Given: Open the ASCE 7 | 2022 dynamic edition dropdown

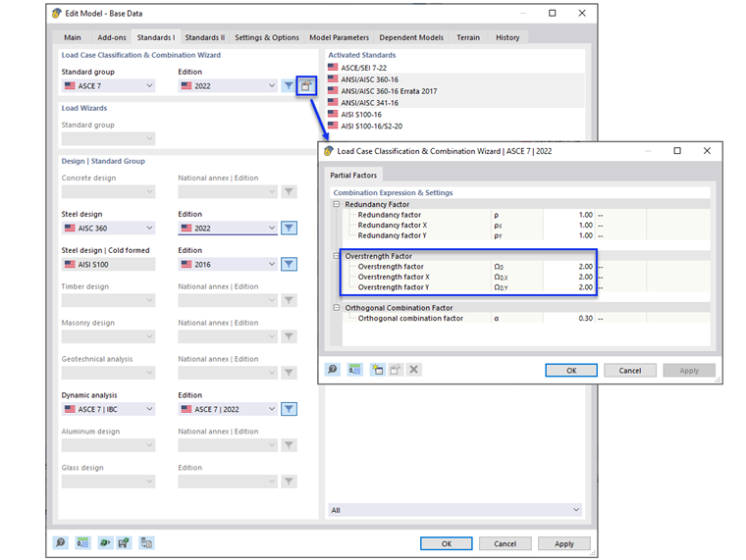Looking at the screenshot, I should 228,409.
